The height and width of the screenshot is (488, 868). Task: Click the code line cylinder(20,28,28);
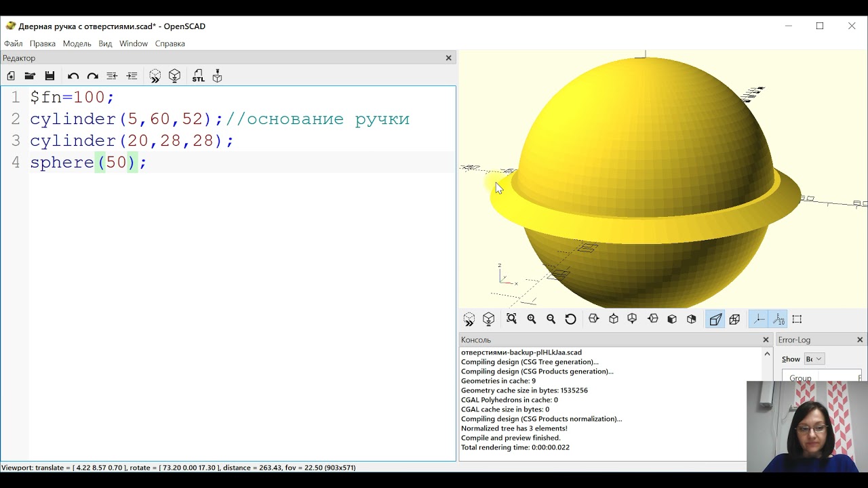click(x=132, y=141)
